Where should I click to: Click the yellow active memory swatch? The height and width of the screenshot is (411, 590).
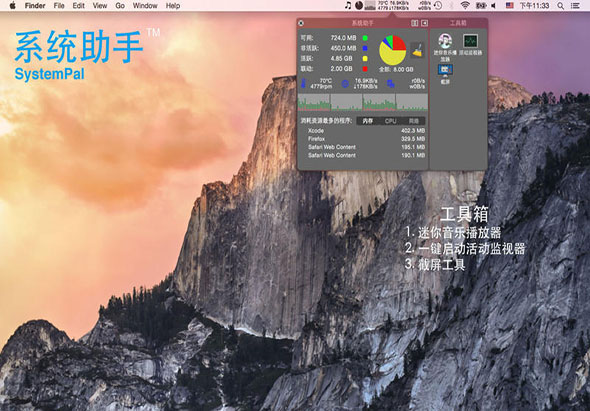tap(365, 59)
